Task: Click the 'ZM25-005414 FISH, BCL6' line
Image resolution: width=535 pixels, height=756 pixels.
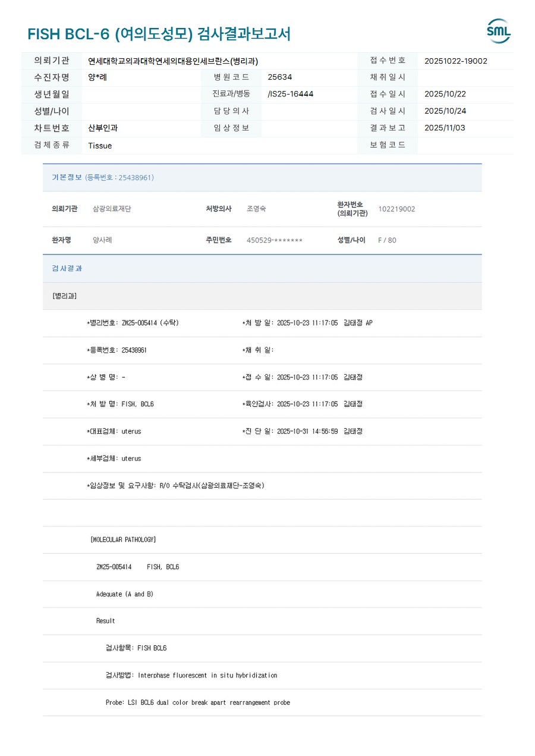Action: click(x=137, y=567)
